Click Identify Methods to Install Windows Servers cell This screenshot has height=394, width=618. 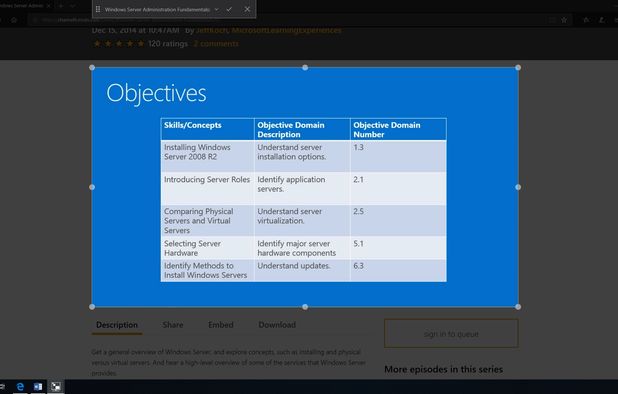coord(207,270)
